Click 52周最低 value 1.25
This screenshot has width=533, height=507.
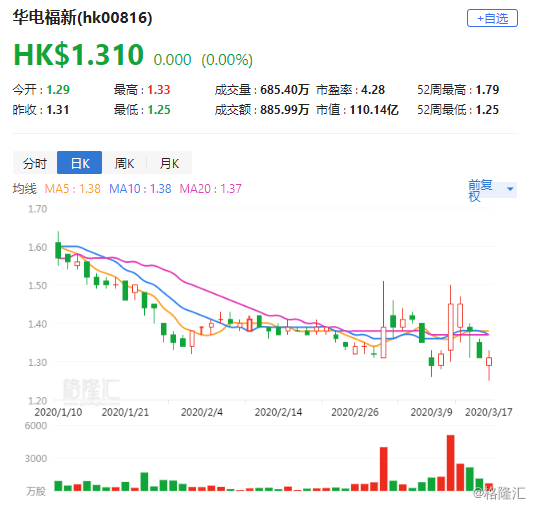pyautogui.click(x=487, y=110)
